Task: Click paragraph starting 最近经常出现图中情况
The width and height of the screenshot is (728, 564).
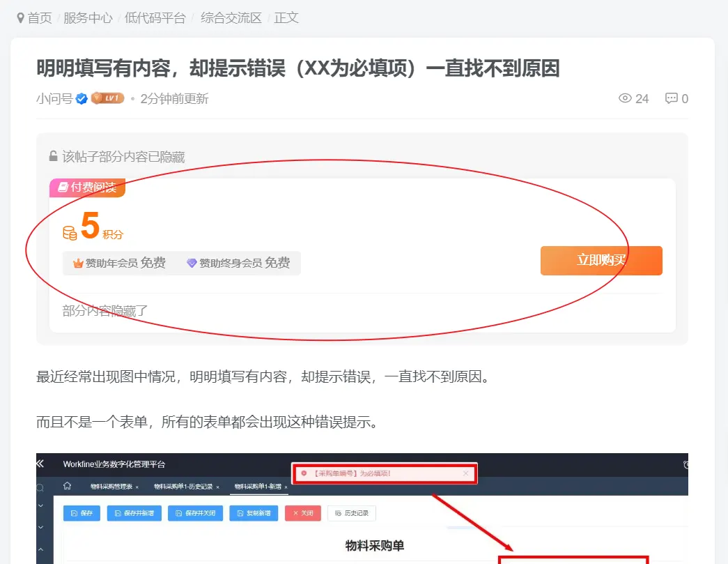Action: click(x=263, y=376)
